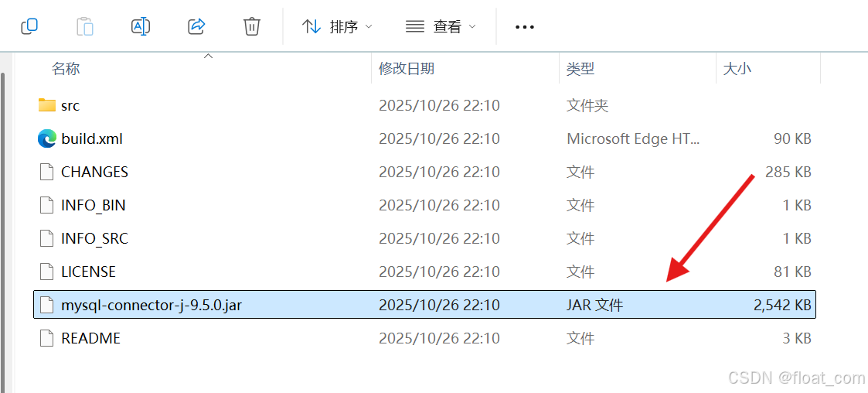Click the Delete trash icon
The width and height of the screenshot is (868, 393).
click(252, 26)
